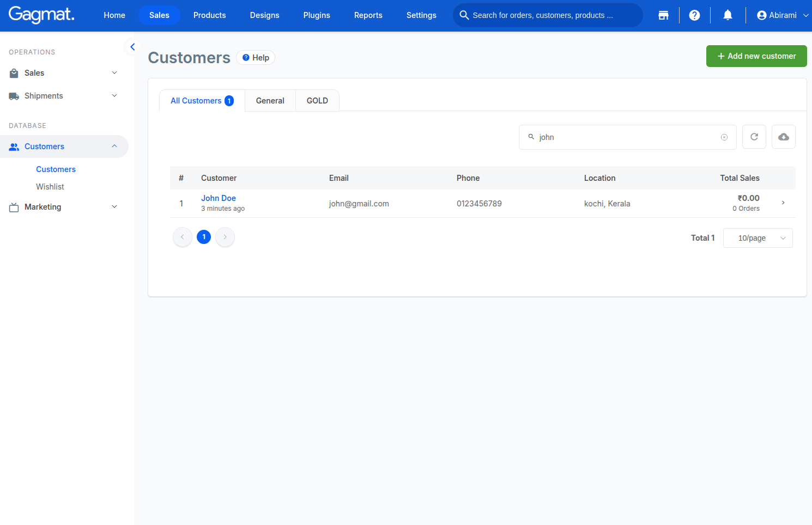The image size is (812, 525).
Task: Open the 10/page size dropdown
Action: point(758,238)
